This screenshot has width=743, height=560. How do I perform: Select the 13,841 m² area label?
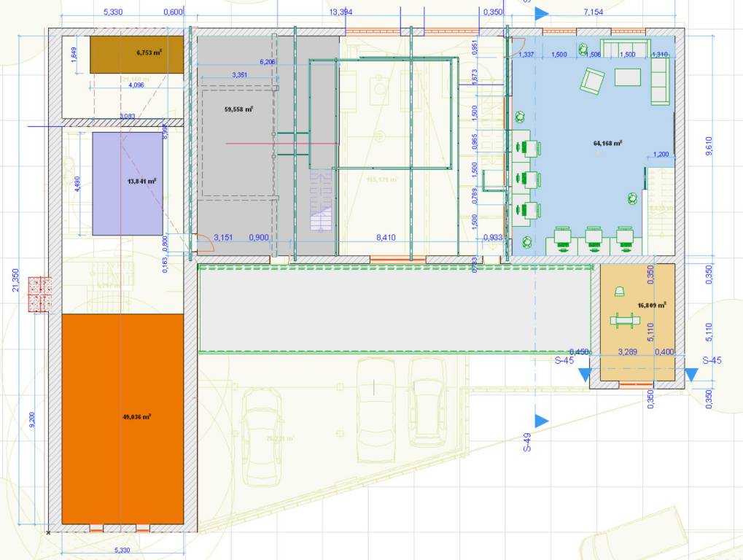(x=142, y=181)
